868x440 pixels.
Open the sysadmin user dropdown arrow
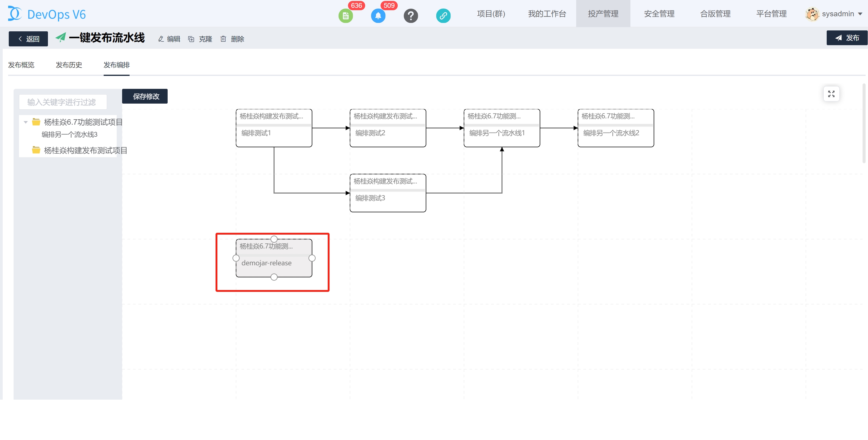[860, 14]
